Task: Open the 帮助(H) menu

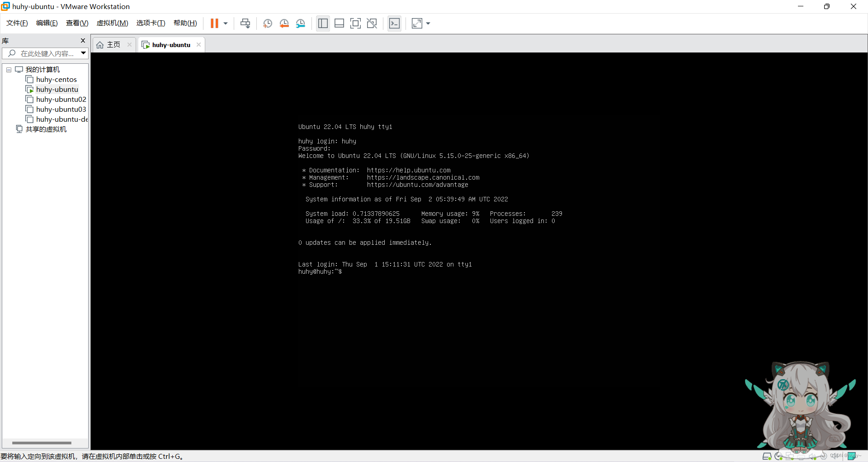Action: click(x=185, y=23)
